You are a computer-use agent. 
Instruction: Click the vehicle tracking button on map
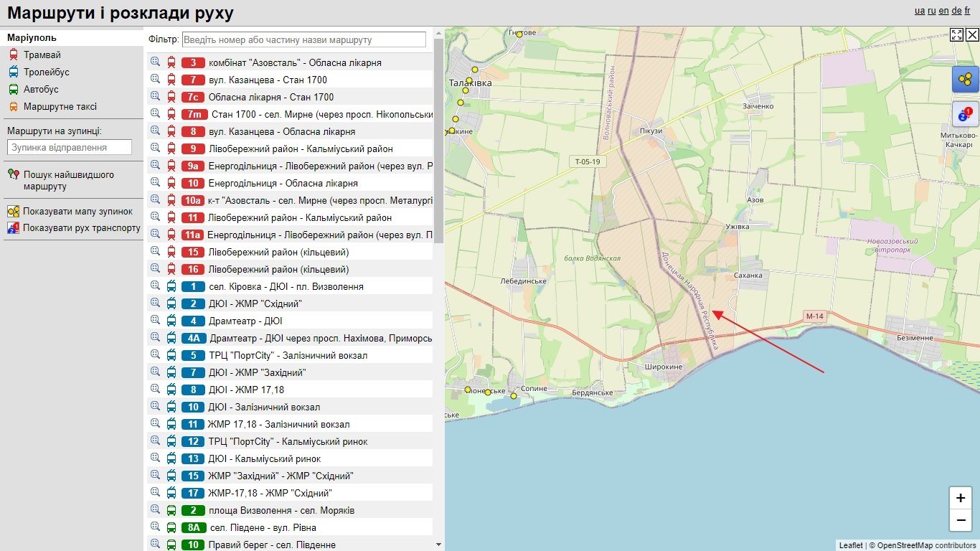click(x=965, y=114)
